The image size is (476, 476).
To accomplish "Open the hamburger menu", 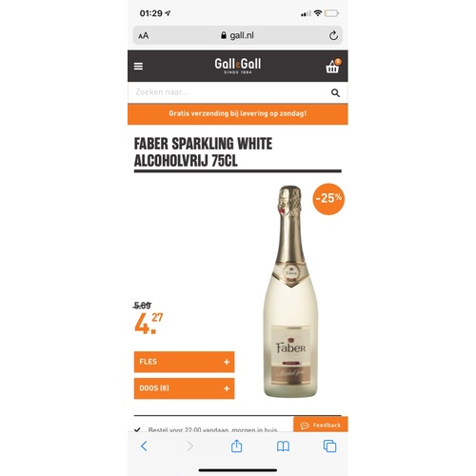I will tap(138, 67).
